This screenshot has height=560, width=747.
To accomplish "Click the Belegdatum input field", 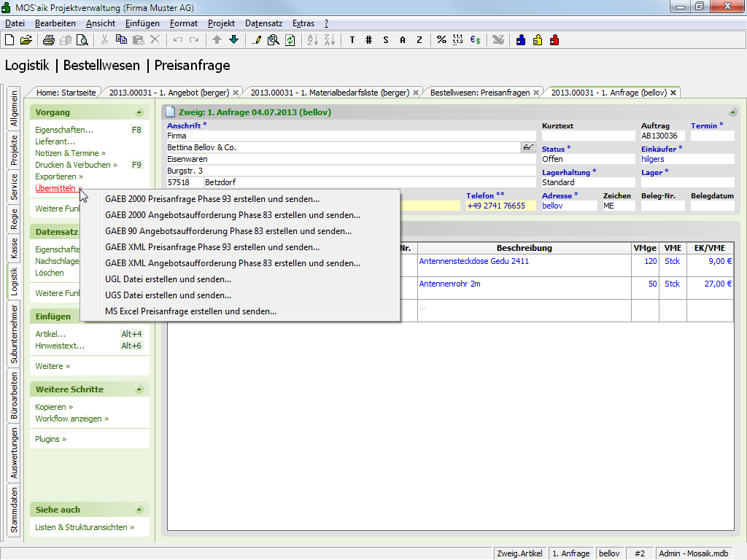I will point(713,206).
